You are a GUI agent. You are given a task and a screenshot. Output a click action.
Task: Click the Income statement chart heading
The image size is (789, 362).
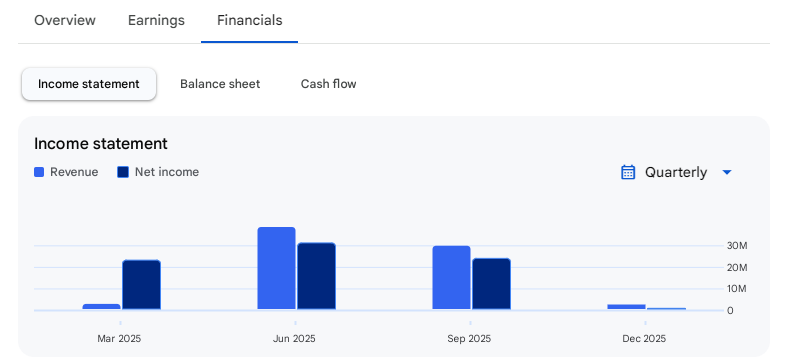point(101,143)
